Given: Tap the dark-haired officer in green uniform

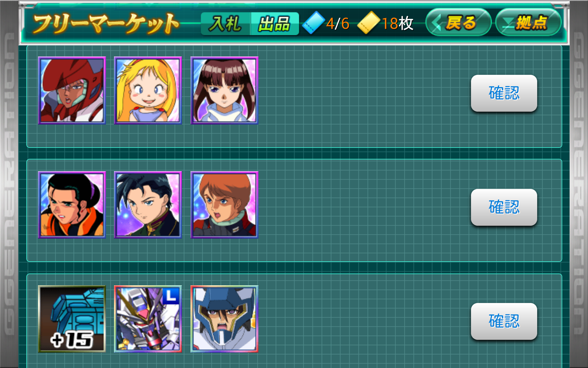Looking at the screenshot, I should coord(148,205).
